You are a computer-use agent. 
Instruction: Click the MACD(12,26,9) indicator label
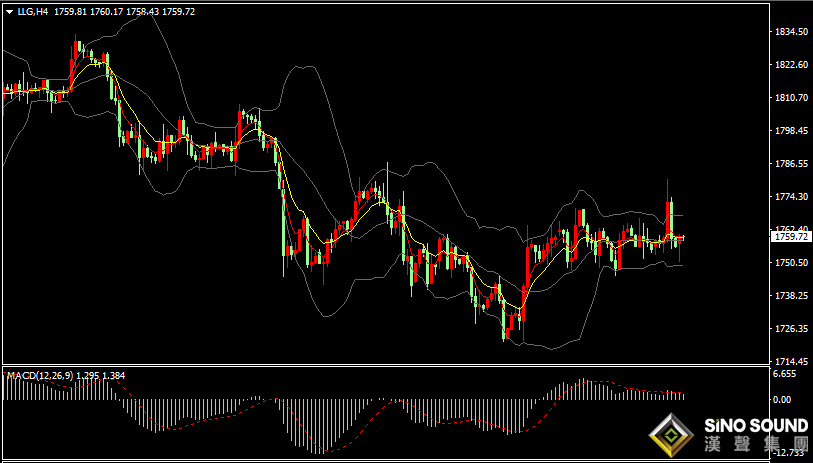[40, 375]
